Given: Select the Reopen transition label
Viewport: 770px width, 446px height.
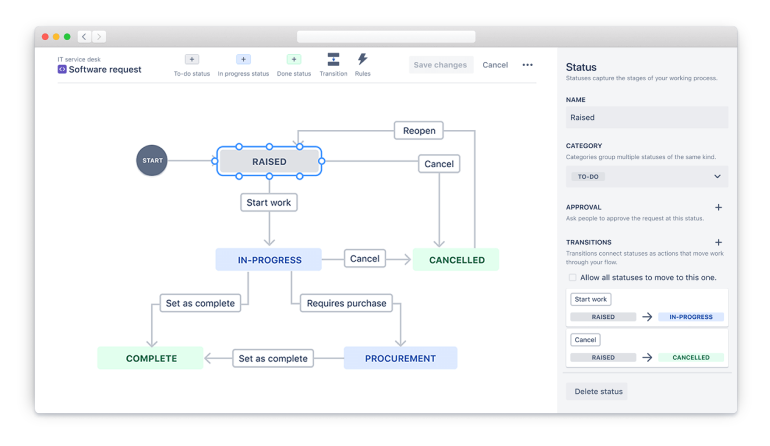Looking at the screenshot, I should pyautogui.click(x=417, y=131).
